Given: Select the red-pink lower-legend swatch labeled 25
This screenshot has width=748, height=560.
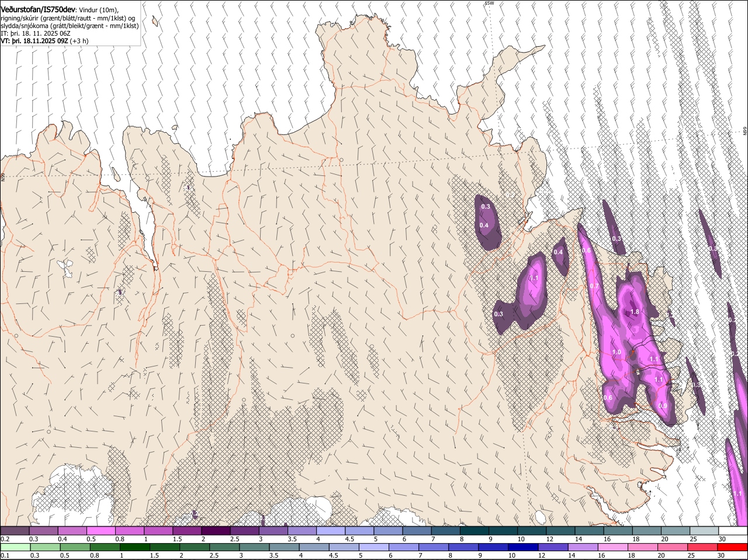Looking at the screenshot, I should [x=703, y=547].
